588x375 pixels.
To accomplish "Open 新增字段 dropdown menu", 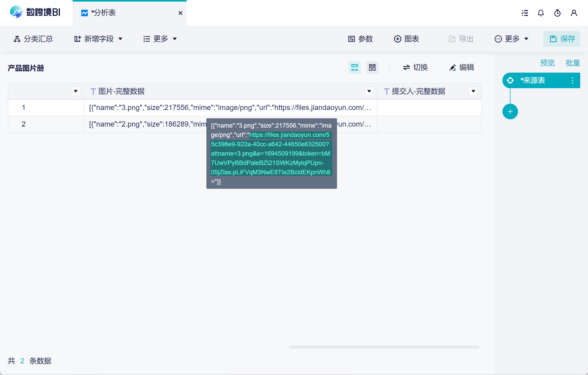I will pyautogui.click(x=99, y=39).
